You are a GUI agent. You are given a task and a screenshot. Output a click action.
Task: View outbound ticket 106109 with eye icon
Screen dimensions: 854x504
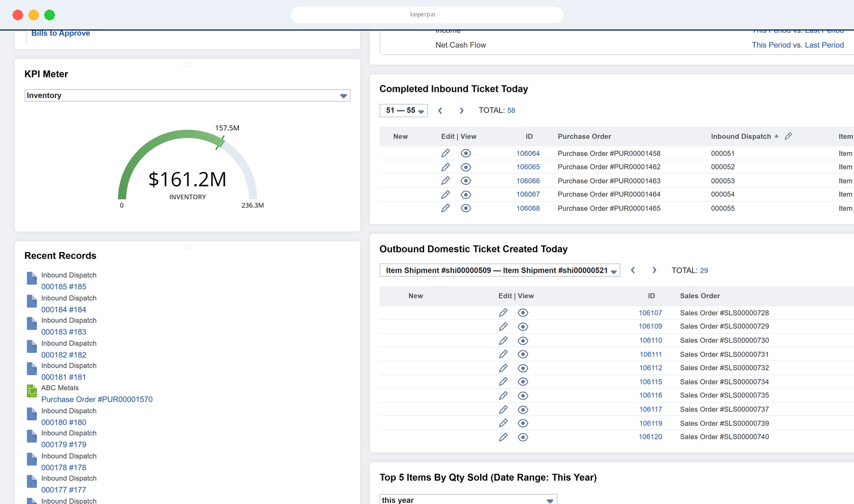(523, 327)
